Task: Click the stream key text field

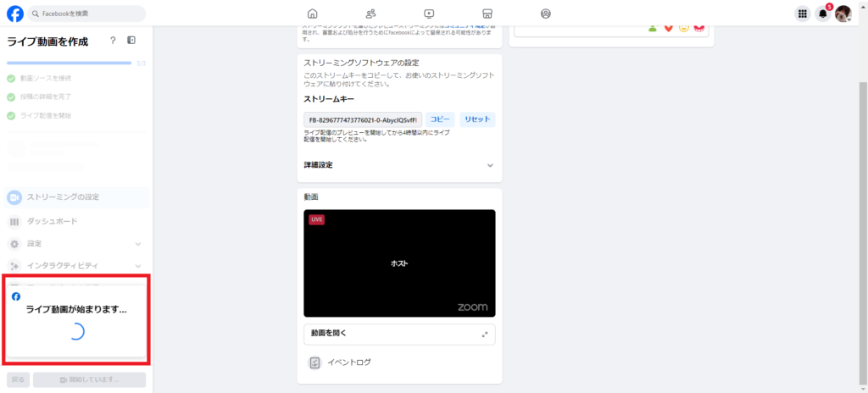Action: pos(362,120)
